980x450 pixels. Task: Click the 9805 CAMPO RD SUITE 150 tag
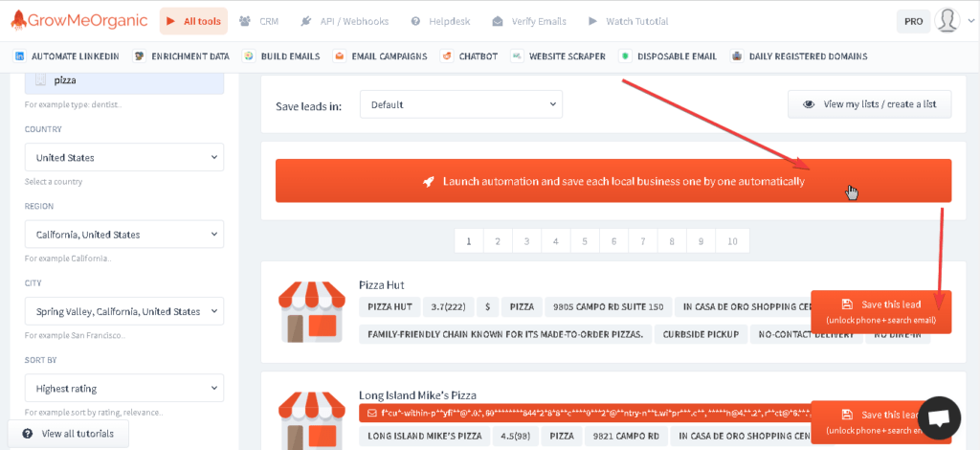pyautogui.click(x=608, y=307)
